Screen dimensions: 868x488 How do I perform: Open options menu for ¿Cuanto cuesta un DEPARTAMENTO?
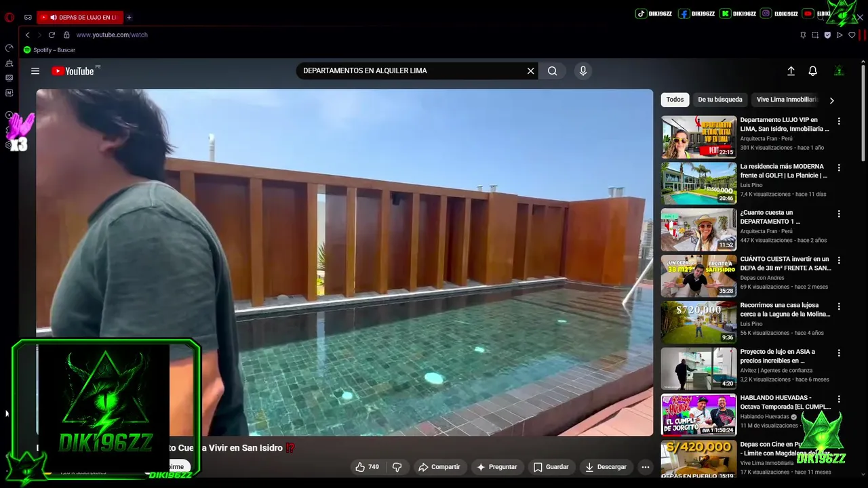tap(839, 213)
